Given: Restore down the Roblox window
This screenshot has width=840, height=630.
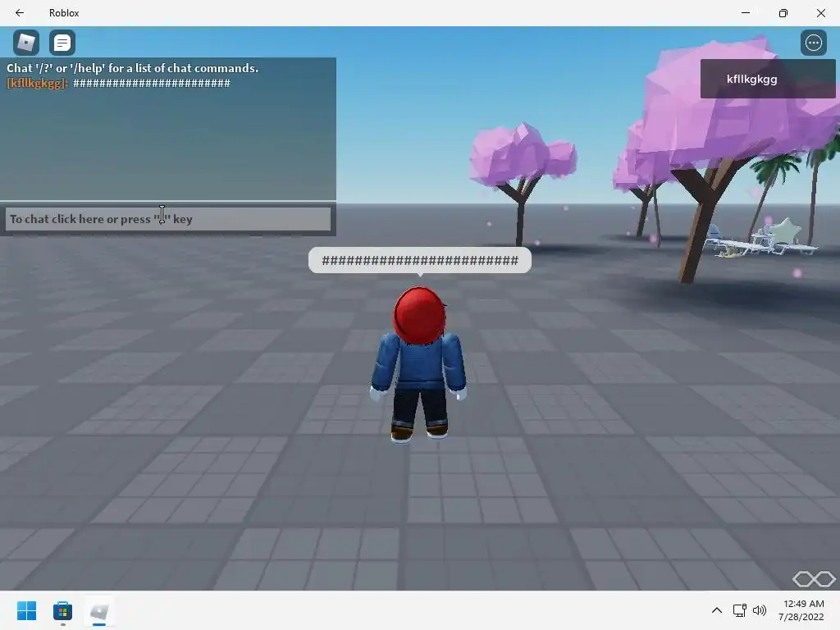Looking at the screenshot, I should (783, 13).
